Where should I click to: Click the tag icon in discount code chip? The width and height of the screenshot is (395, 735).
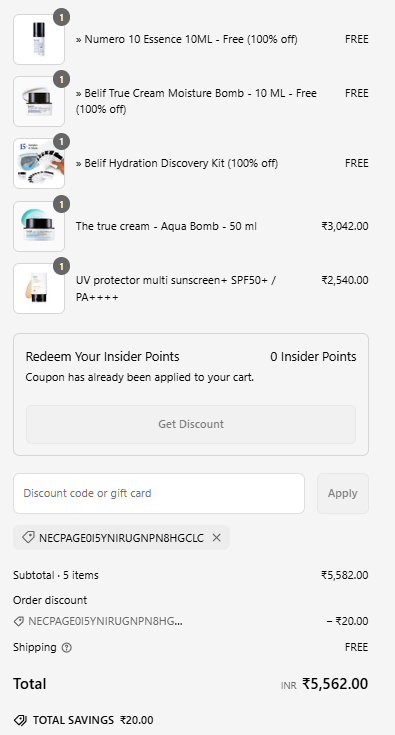pyautogui.click(x=28, y=537)
